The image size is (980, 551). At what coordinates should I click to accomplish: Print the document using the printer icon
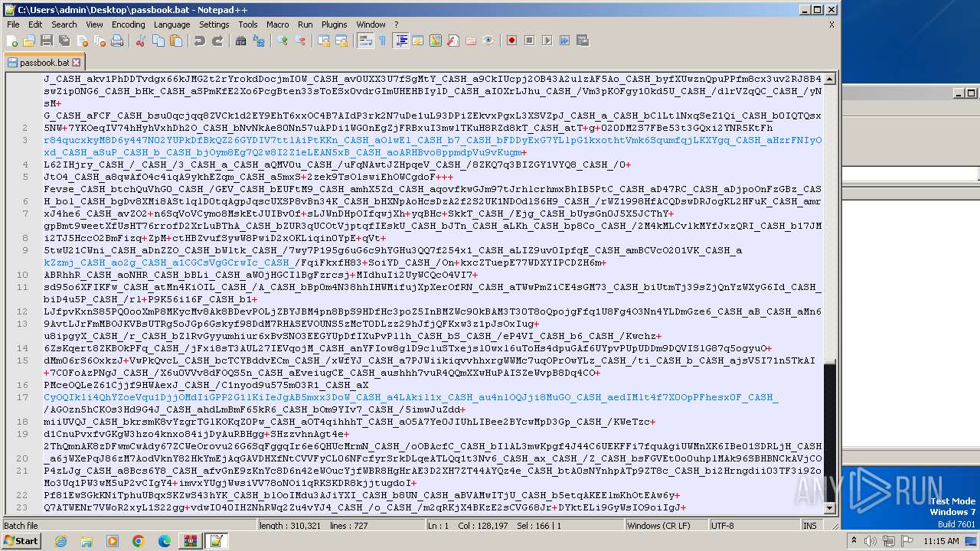pyautogui.click(x=117, y=41)
